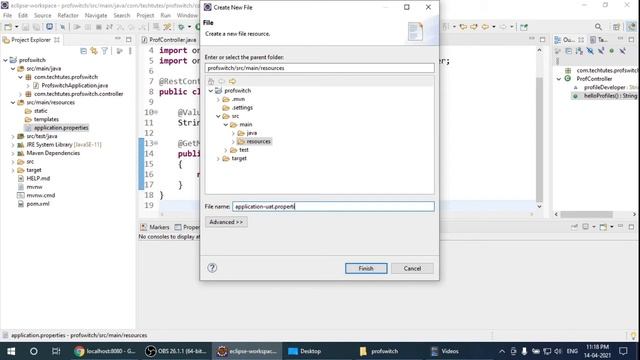This screenshot has width=640, height=360.
Task: Click the dialog tree Go Into arrow icon
Action: pos(232,81)
